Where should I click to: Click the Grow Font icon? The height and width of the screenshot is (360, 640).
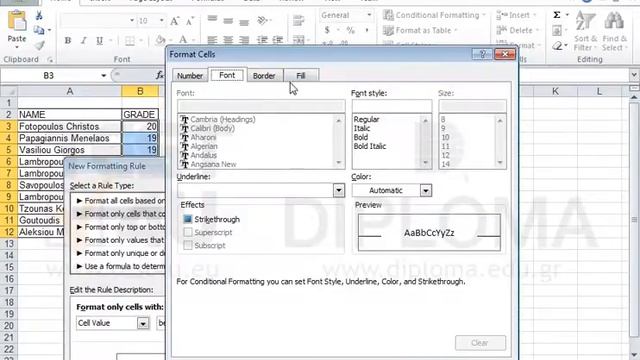[x=175, y=21]
